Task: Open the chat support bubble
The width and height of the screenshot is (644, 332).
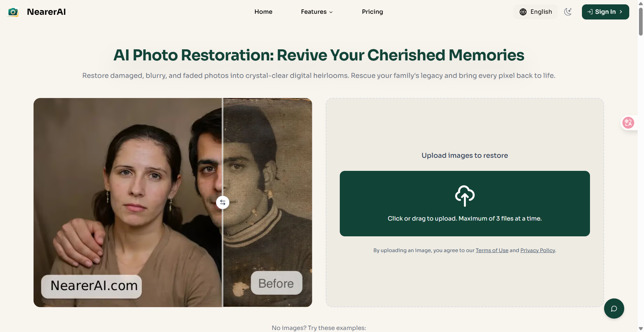Action: coord(614,309)
